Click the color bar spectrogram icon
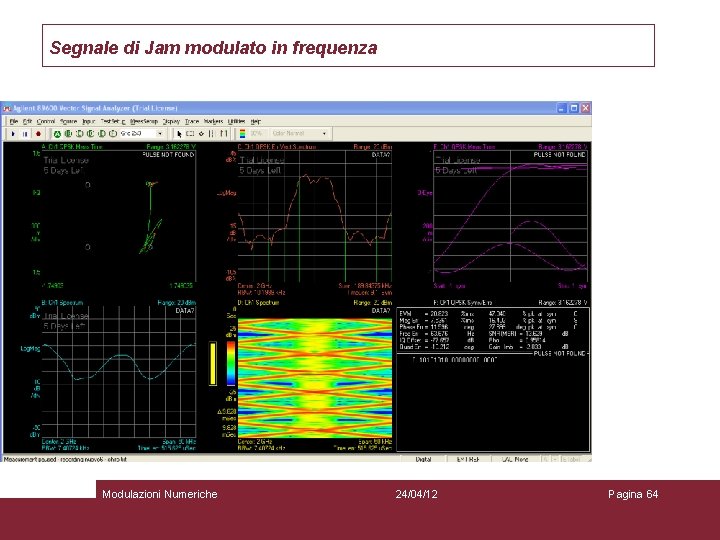 click(242, 134)
